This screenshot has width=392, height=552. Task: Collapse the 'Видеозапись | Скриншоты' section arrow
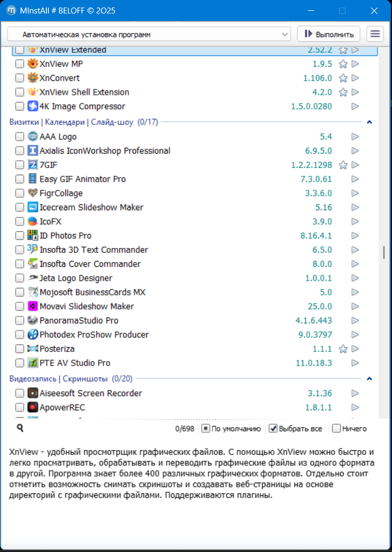click(369, 378)
